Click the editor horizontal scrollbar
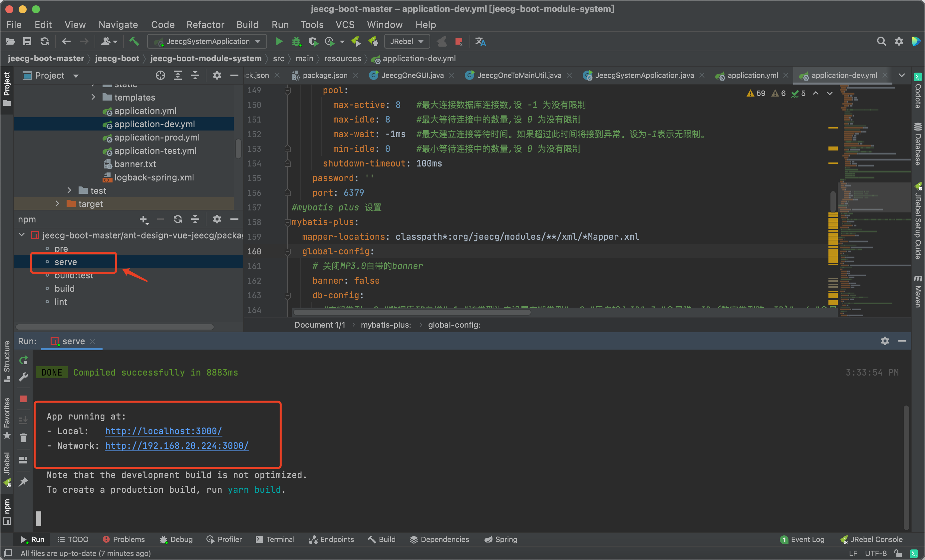 [x=412, y=312]
